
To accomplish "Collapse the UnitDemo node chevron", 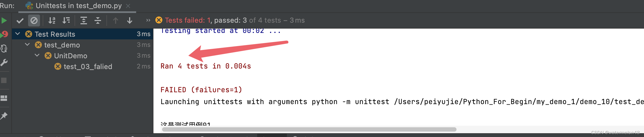I will pos(37,55).
